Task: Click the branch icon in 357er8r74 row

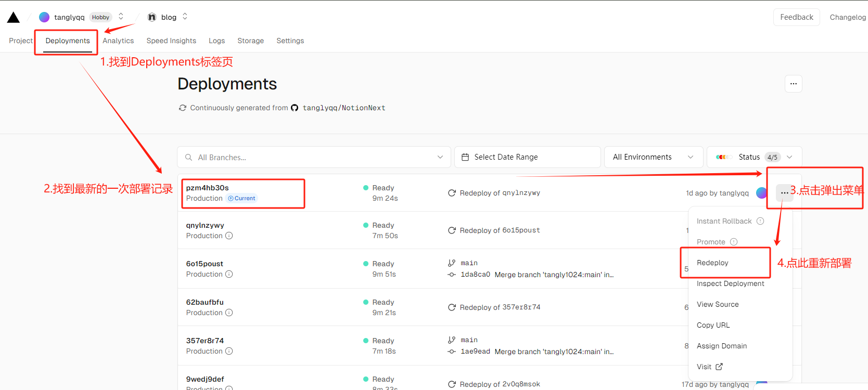Action: 452,340
